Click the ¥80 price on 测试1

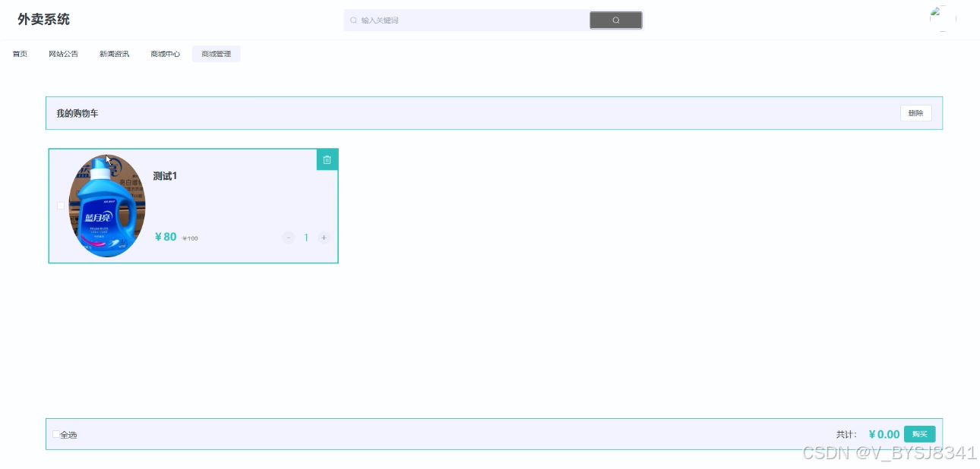166,237
